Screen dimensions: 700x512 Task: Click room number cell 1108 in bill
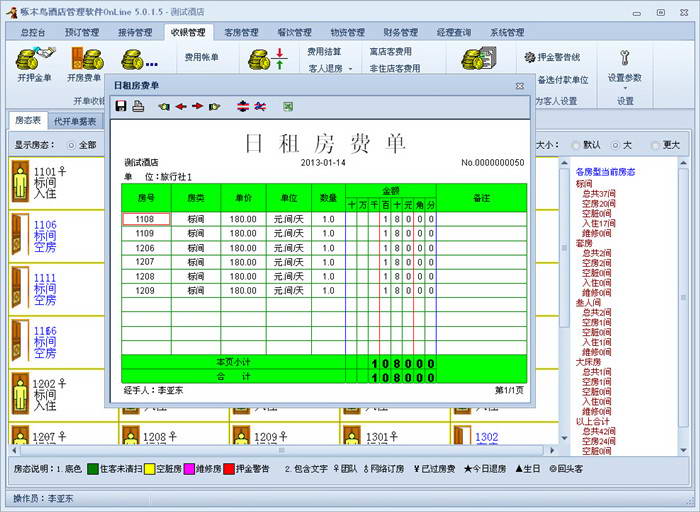click(146, 219)
